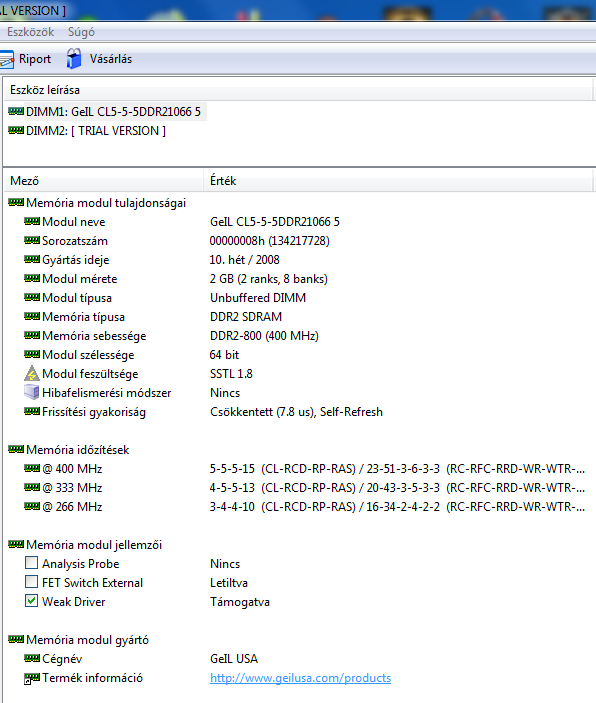Image resolution: width=596 pixels, height=703 pixels.
Task: Select the Memória modul tulajdonságai group
Action: pos(106,203)
